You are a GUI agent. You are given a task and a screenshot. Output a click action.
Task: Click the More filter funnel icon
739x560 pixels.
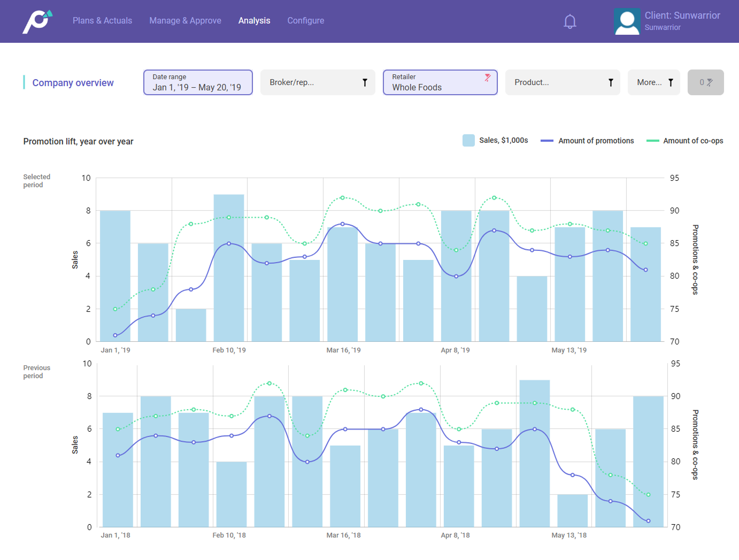(671, 82)
